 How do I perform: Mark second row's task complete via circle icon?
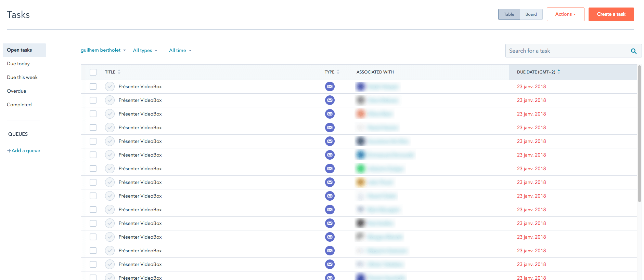tap(110, 100)
